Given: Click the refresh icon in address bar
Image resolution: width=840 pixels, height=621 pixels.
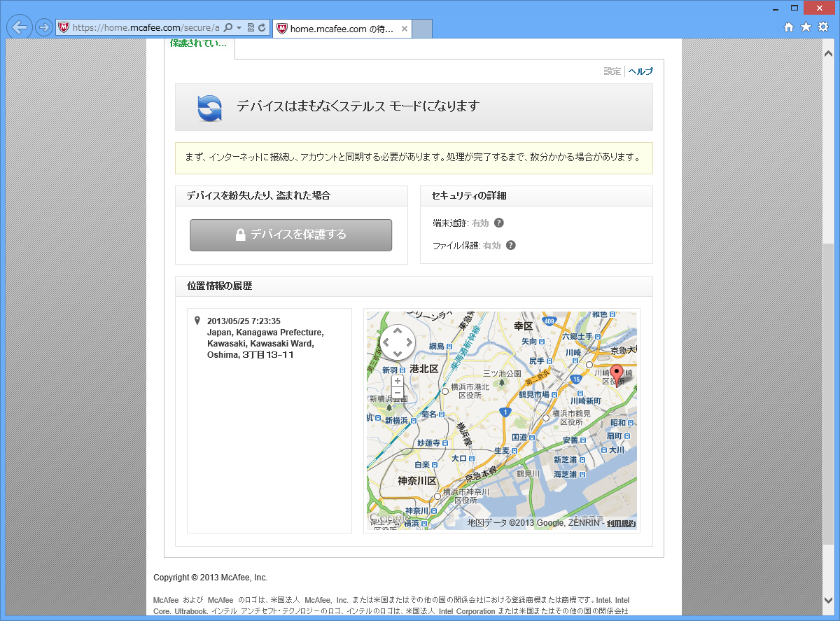Looking at the screenshot, I should (262, 28).
